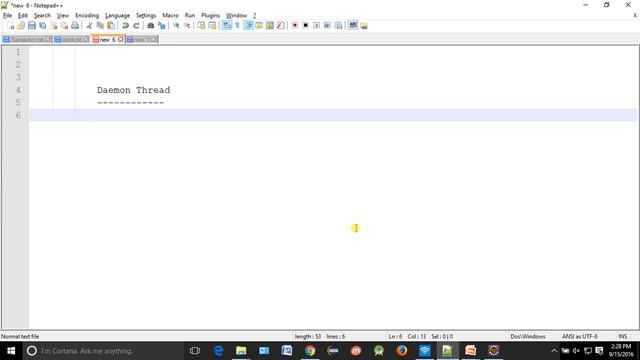
Task: Save the file with the Save icon
Action: [x=31, y=26]
